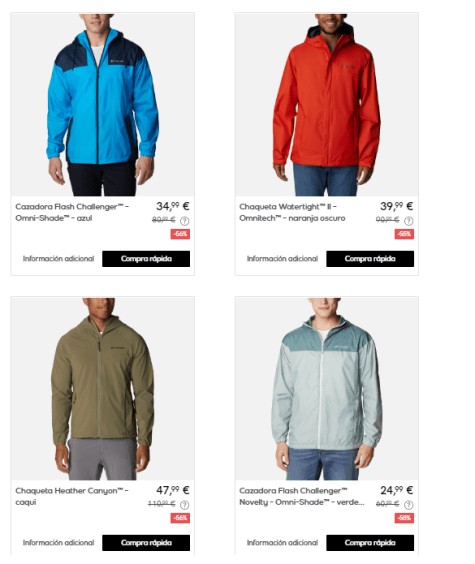The image size is (475, 564).
Task: Click Compra rápida for Heather Canyon jacket
Action: [146, 543]
